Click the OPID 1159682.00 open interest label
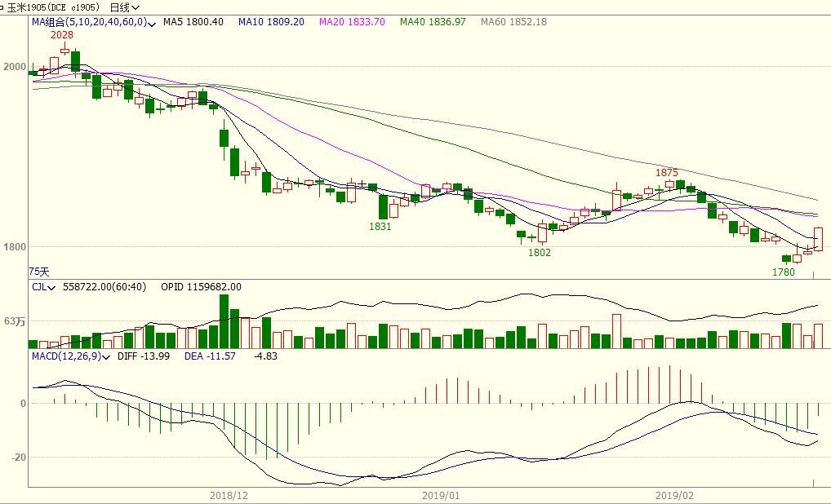Image resolution: width=831 pixels, height=504 pixels. tap(201, 287)
